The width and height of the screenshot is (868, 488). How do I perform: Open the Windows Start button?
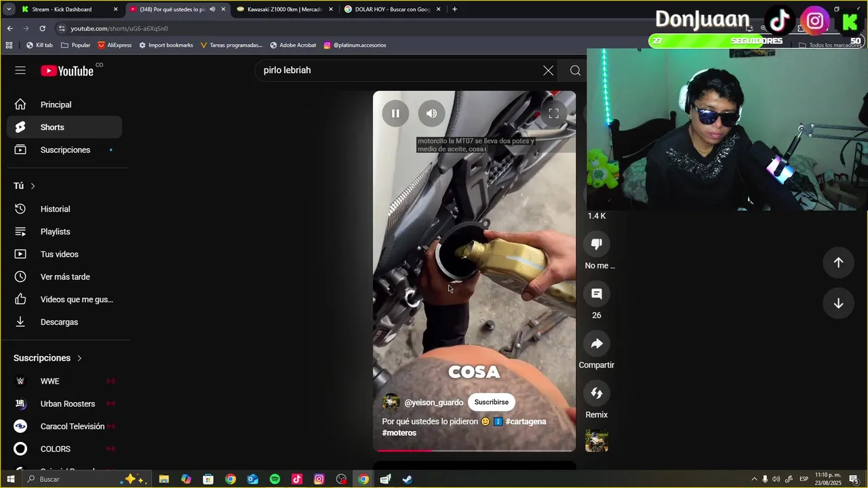pyautogui.click(x=10, y=479)
